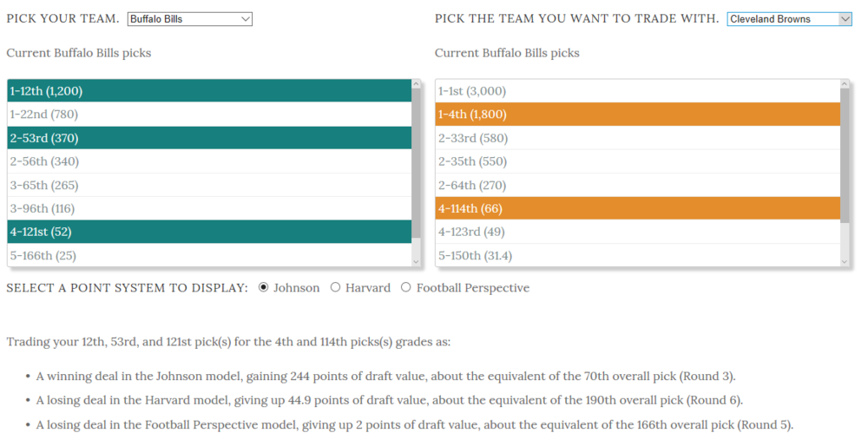Choose the Football Perspective radio option
The image size is (868, 446).
pos(406,288)
